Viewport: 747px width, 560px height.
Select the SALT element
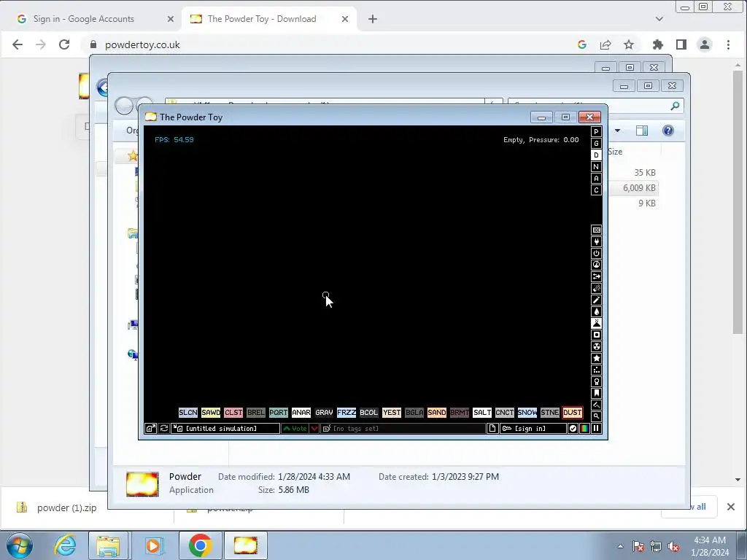tap(481, 413)
